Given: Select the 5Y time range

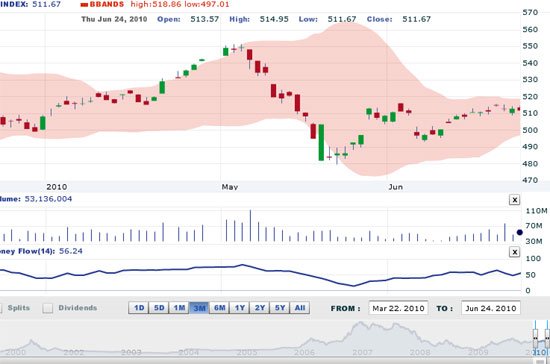Looking at the screenshot, I should click(x=280, y=308).
